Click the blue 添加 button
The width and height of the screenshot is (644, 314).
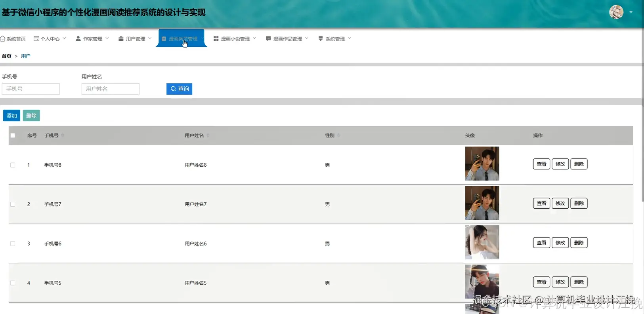(11, 116)
